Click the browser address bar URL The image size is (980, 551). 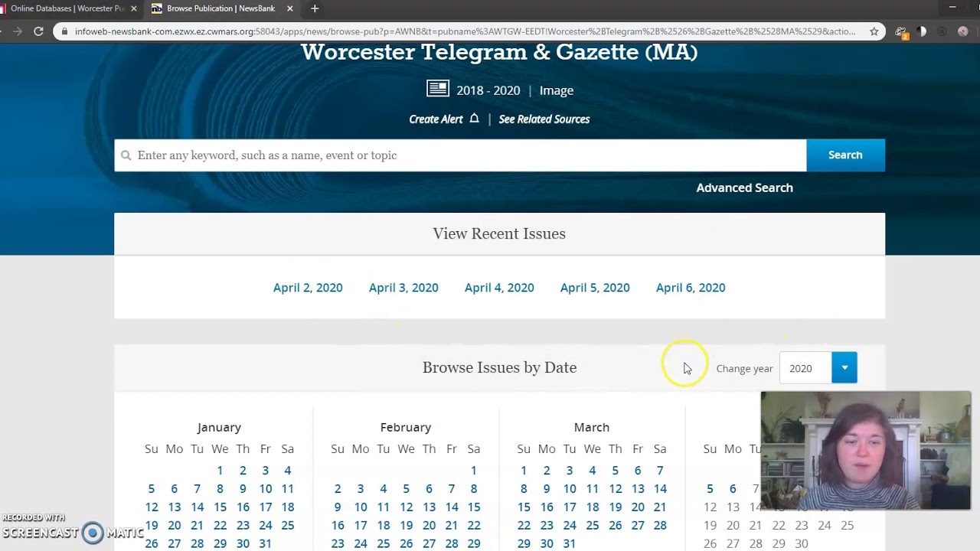465,31
